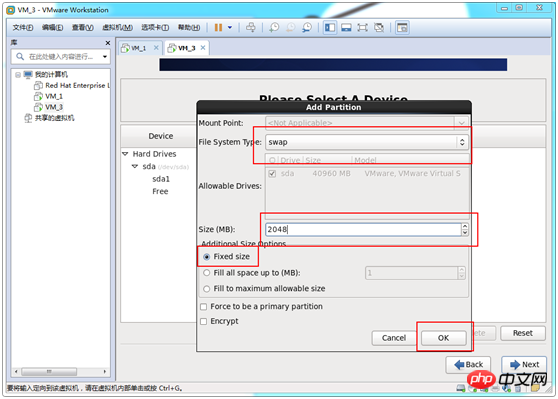Image resolution: width=558 pixels, height=399 pixels.
Task: Select Fill all space up to (MB) radio
Action: pyautogui.click(x=206, y=273)
